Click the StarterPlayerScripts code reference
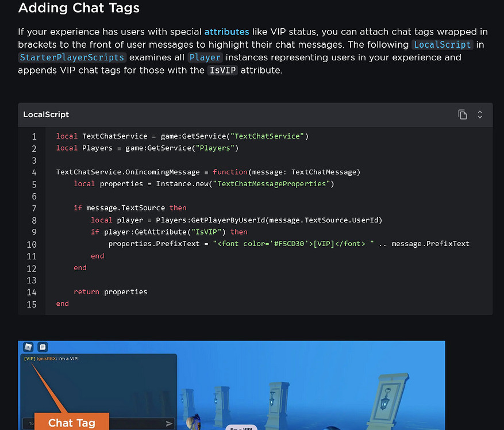This screenshot has height=430, width=504. [71, 57]
